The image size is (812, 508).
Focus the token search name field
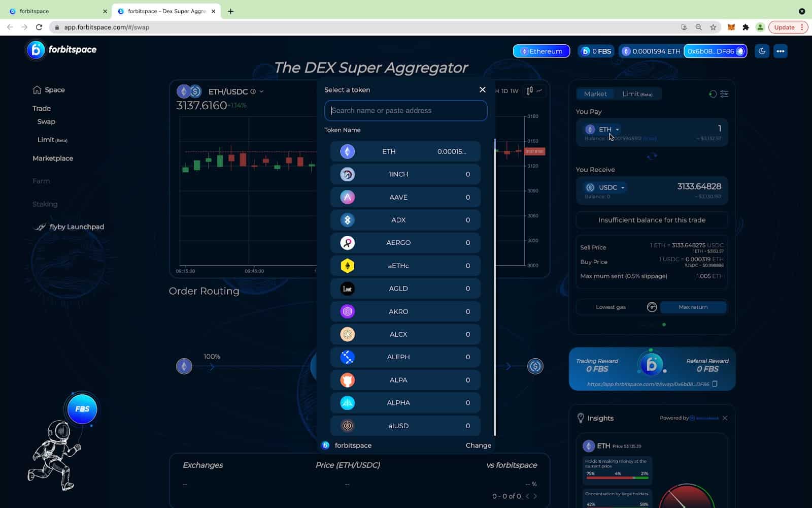tap(405, 111)
